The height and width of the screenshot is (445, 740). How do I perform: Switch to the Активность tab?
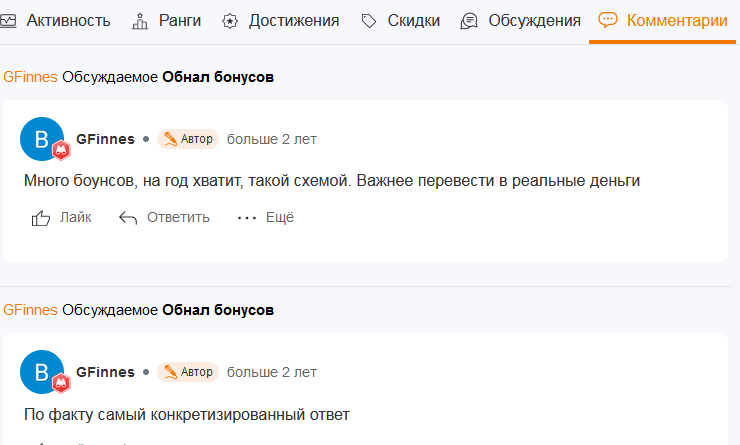coord(55,21)
